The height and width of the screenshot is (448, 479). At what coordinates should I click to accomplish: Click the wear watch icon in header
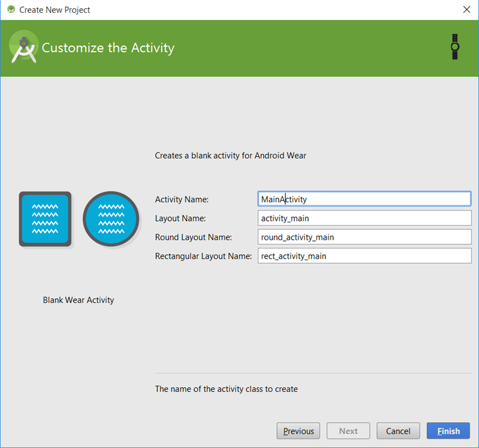455,47
